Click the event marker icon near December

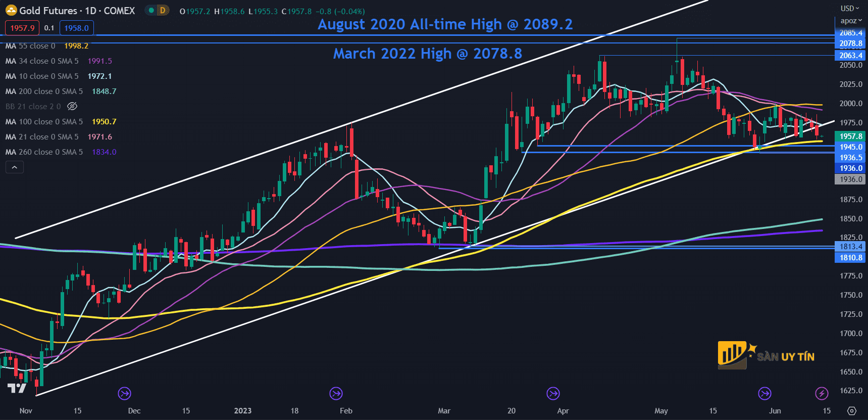coord(125,393)
